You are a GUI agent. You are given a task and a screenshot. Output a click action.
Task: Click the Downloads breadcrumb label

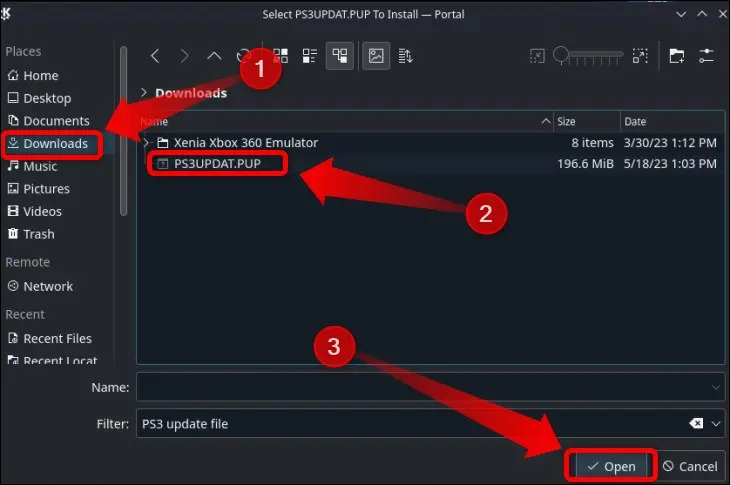click(191, 93)
